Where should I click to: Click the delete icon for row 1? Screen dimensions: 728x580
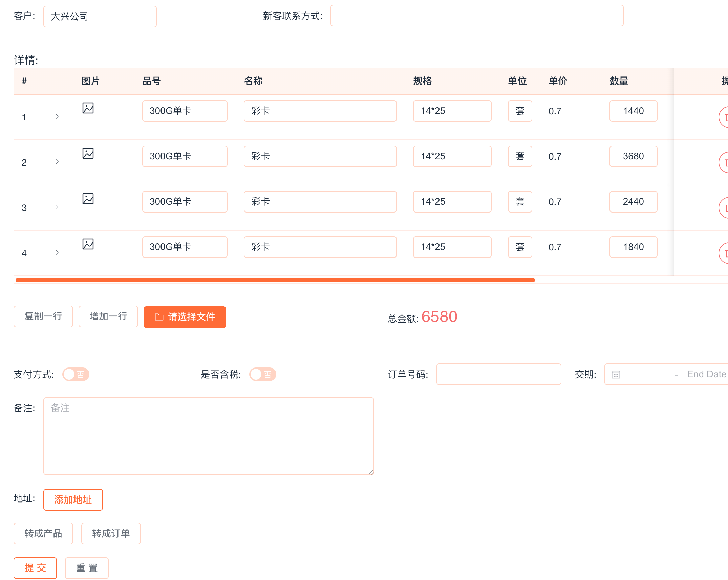click(725, 117)
